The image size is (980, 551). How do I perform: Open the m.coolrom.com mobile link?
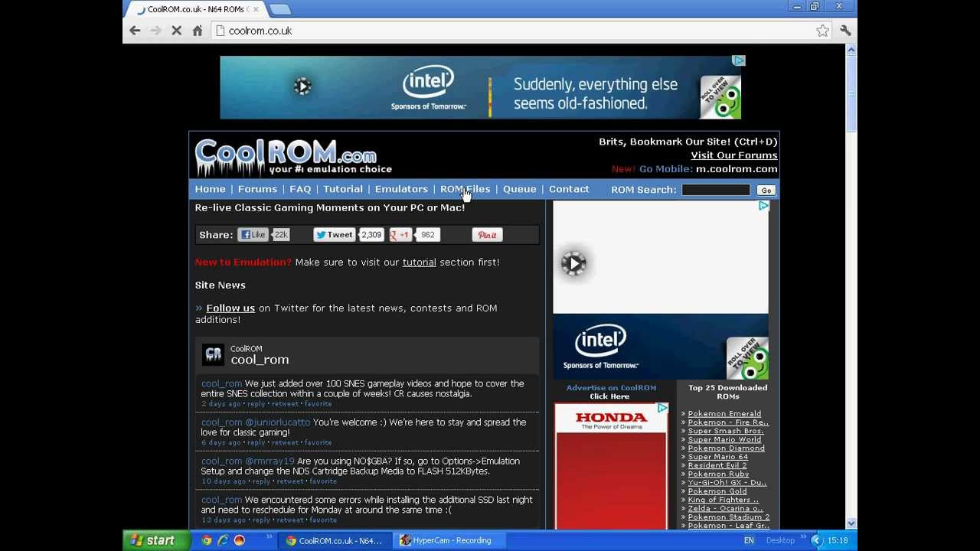tap(737, 169)
